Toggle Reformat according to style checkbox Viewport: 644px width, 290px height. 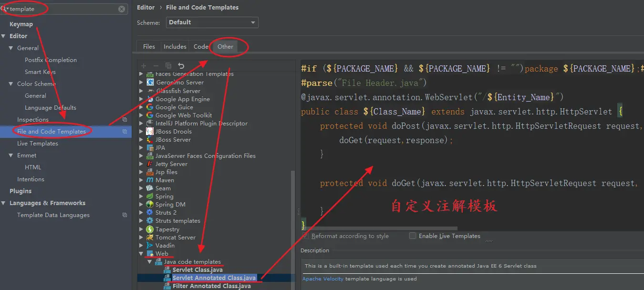tap(305, 236)
